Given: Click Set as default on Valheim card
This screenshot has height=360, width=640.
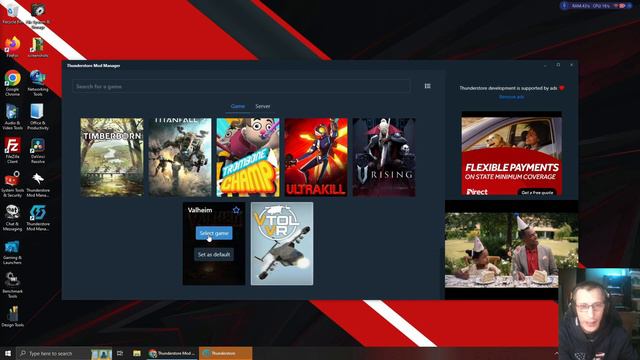Looking at the screenshot, I should (214, 254).
